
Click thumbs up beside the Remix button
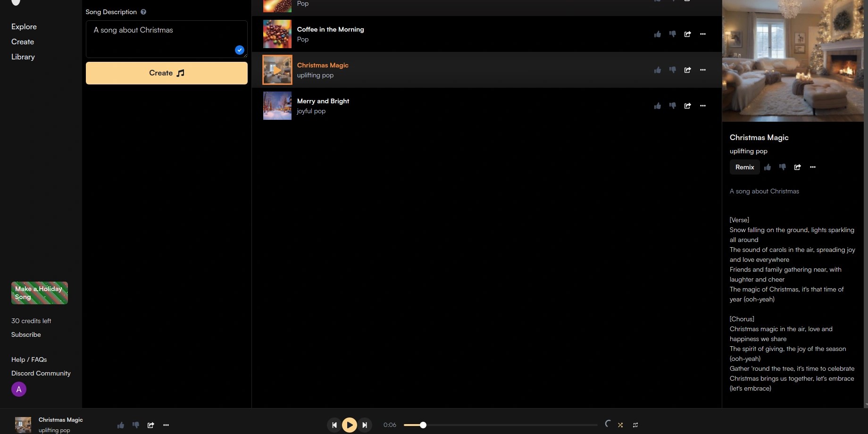(x=768, y=167)
